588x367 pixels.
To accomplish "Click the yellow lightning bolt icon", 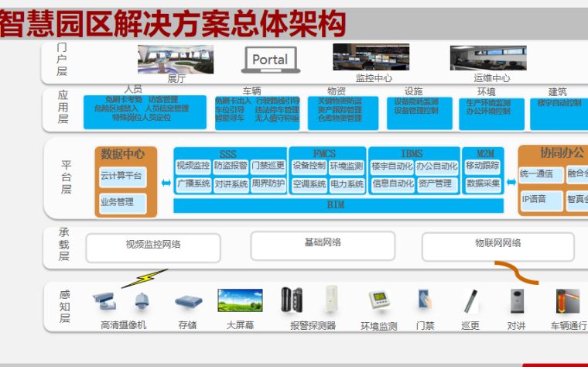I will tap(145, 277).
